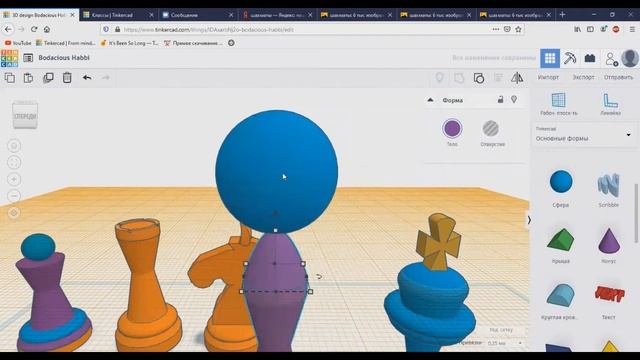Switch to the Яндекс search browser tab

(x=277, y=15)
